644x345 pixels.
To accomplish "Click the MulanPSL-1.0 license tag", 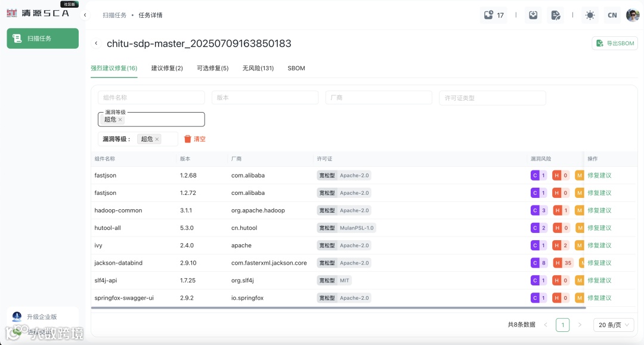I will coord(346,228).
